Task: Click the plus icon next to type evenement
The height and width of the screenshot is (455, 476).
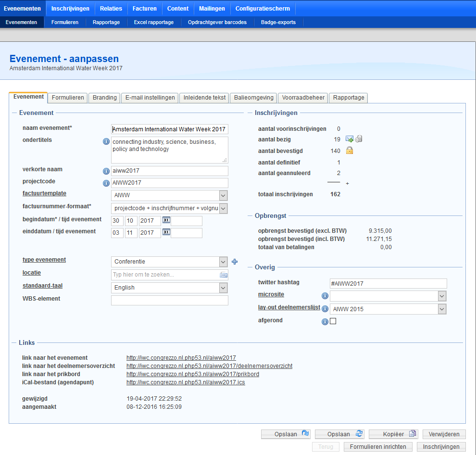Action: coord(235,262)
